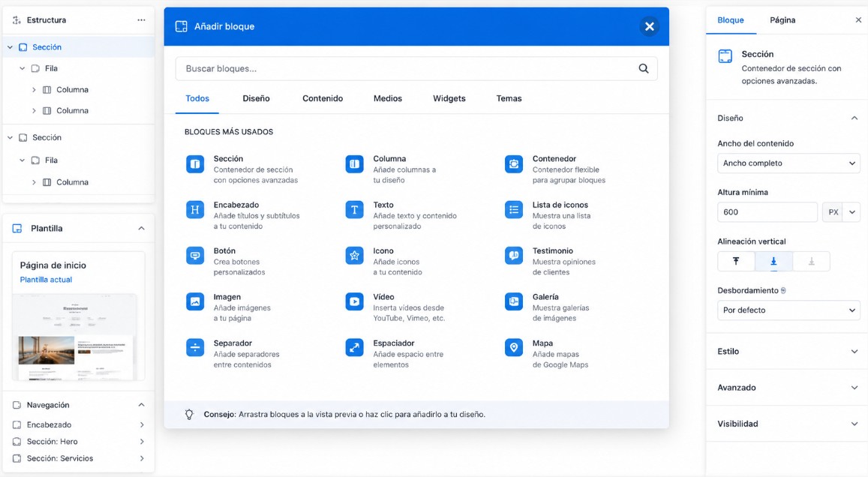Image resolution: width=868 pixels, height=477 pixels.
Task: Add the Columna block
Action: tap(391, 169)
